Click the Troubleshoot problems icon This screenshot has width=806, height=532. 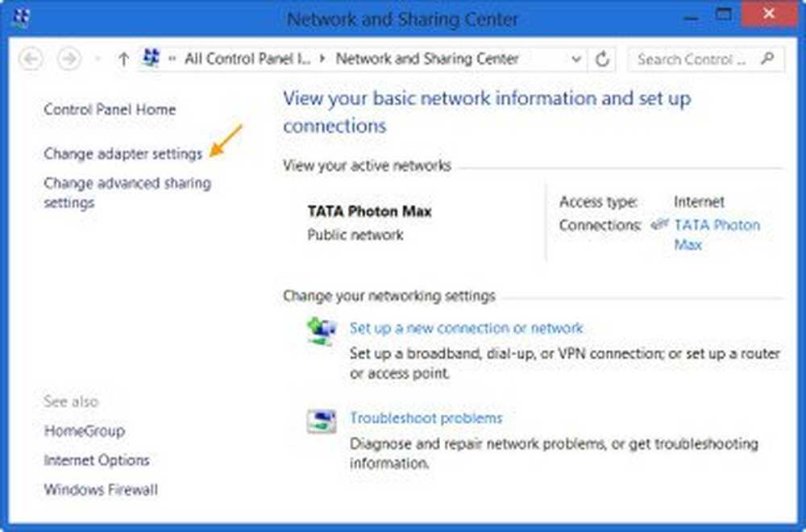pos(322,421)
